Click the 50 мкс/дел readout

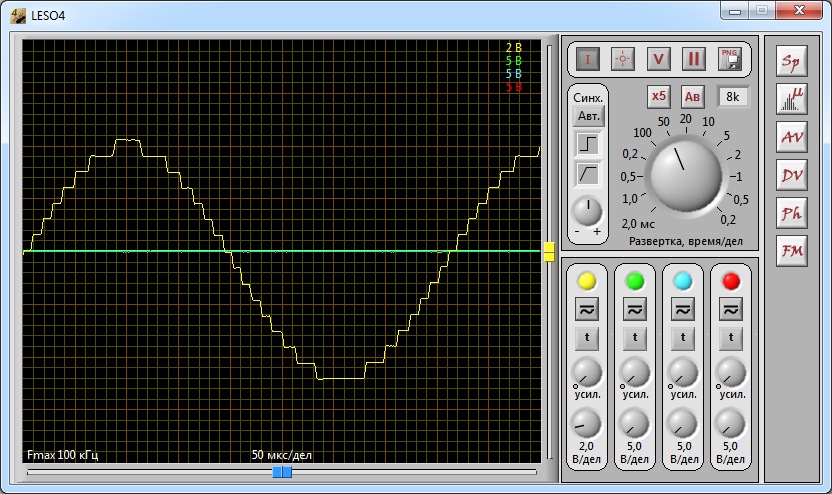(282, 455)
